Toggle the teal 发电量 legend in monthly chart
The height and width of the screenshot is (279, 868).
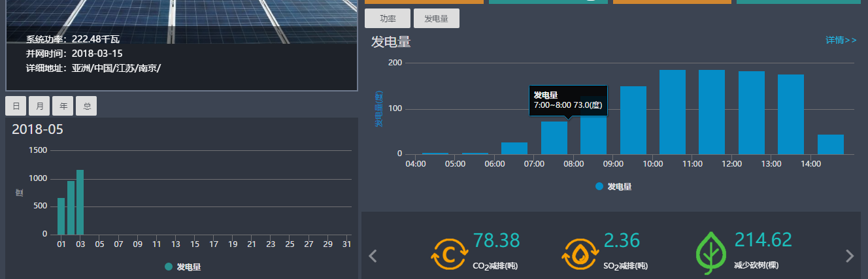169,267
